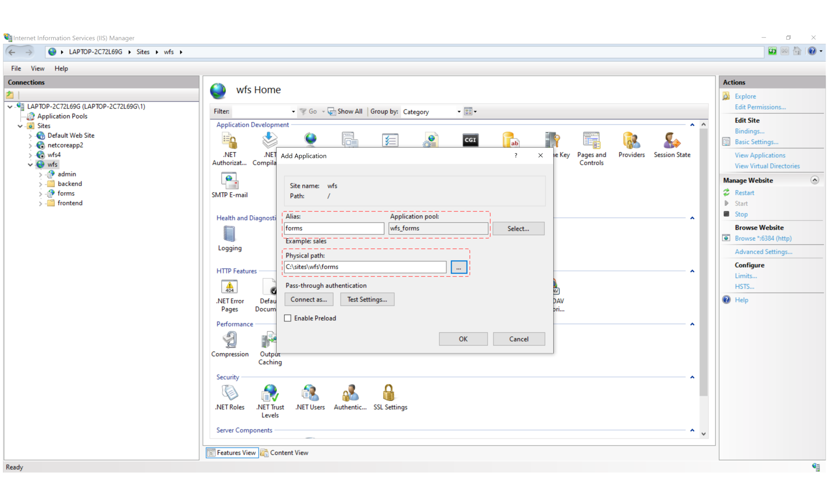Open the Application Settings checklist icon
The width and height of the screenshot is (829, 504).
(390, 140)
